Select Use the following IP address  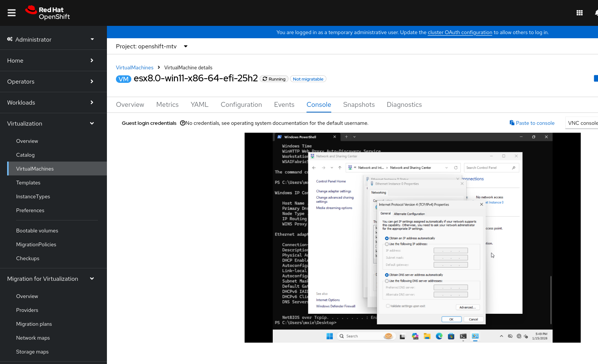pos(387,244)
